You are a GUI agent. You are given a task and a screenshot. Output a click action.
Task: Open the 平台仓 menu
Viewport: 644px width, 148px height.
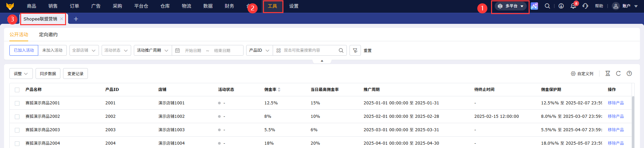coord(141,6)
